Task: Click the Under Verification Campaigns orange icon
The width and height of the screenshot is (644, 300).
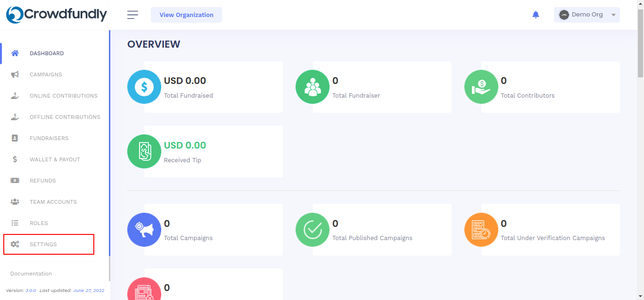Action: pyautogui.click(x=481, y=230)
